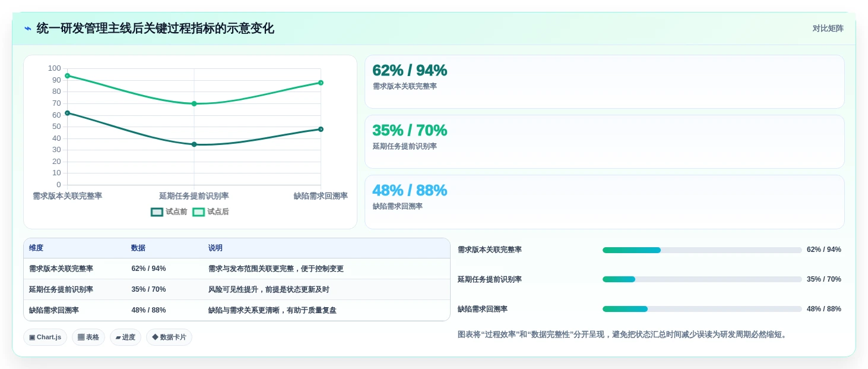Image resolution: width=868 pixels, height=369 pixels.
Task: Click the Chart.js tag
Action: point(45,338)
